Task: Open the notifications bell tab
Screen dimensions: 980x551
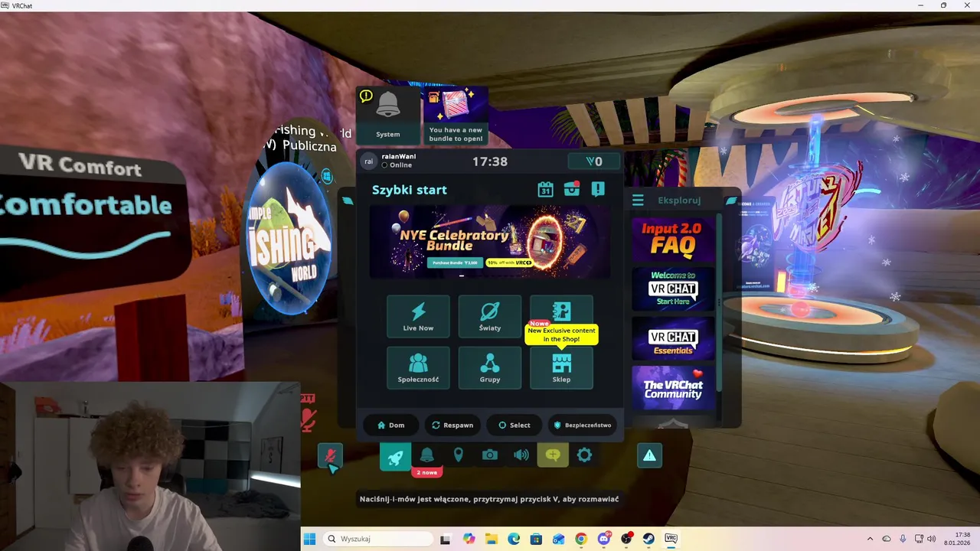Action: [x=426, y=455]
